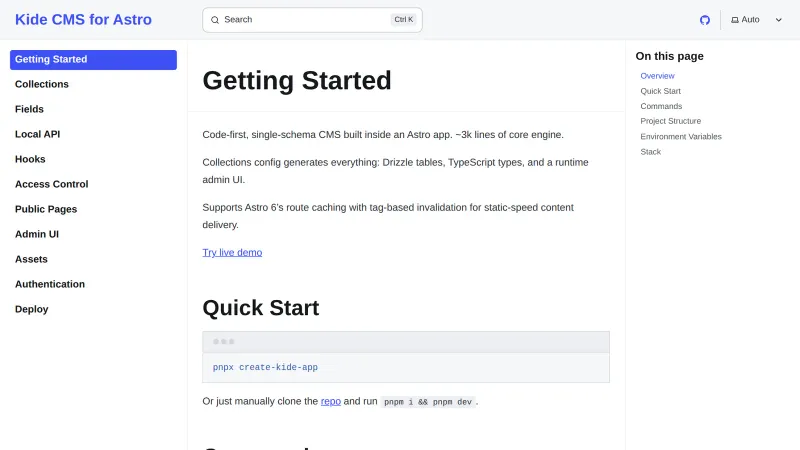The image size is (800, 450).
Task: Open the Hooks documentation page
Action: [30, 159]
